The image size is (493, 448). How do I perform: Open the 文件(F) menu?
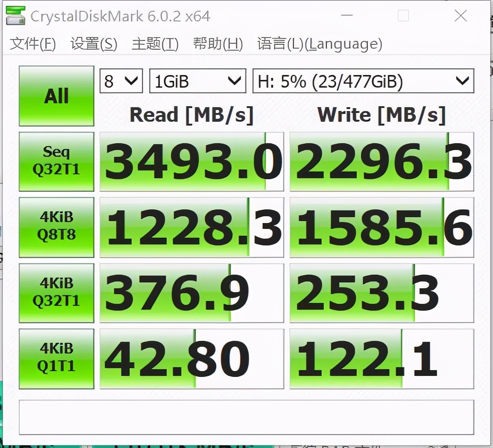point(33,44)
